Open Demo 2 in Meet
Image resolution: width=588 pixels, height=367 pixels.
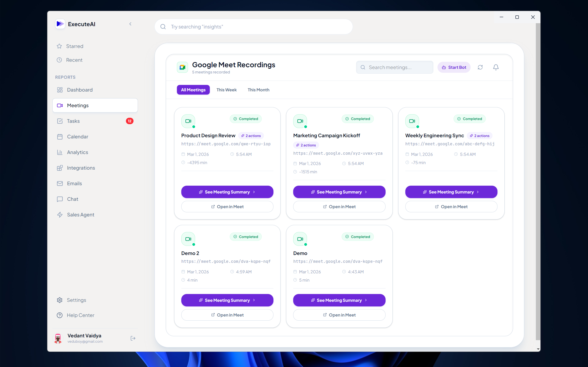point(227,315)
